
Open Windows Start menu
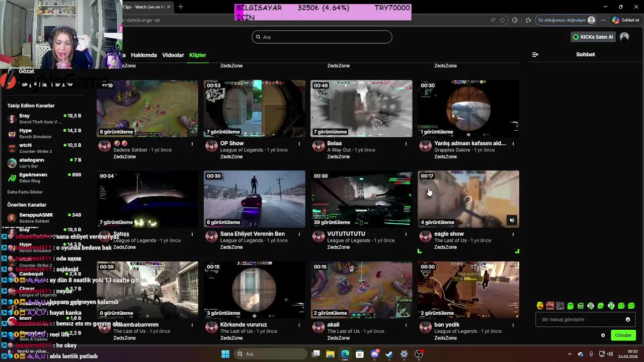[x=225, y=354]
